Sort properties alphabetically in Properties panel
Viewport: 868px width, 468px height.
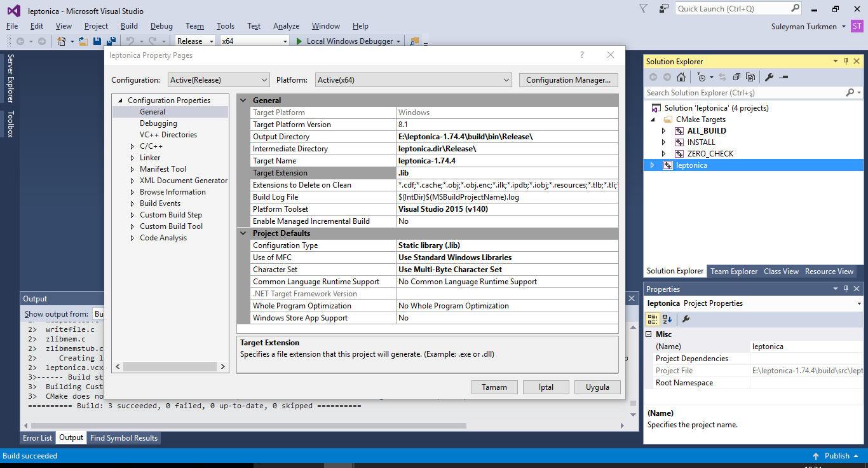tap(667, 319)
